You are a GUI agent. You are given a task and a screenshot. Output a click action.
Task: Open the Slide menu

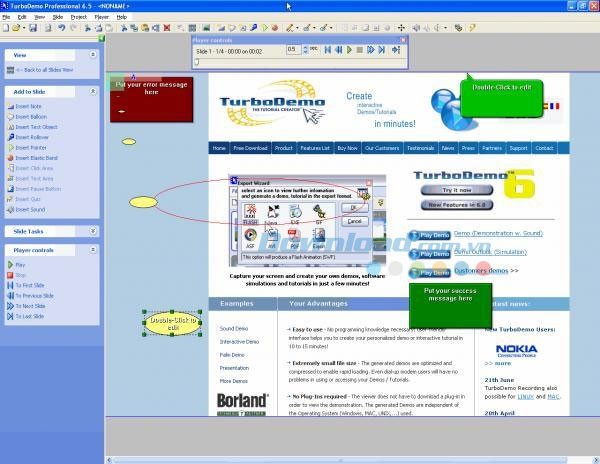coord(58,17)
